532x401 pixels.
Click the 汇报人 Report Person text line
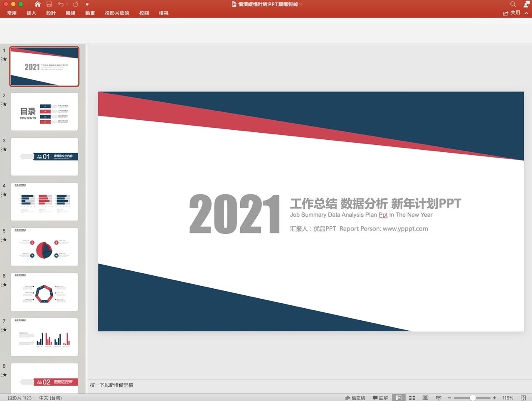click(359, 228)
